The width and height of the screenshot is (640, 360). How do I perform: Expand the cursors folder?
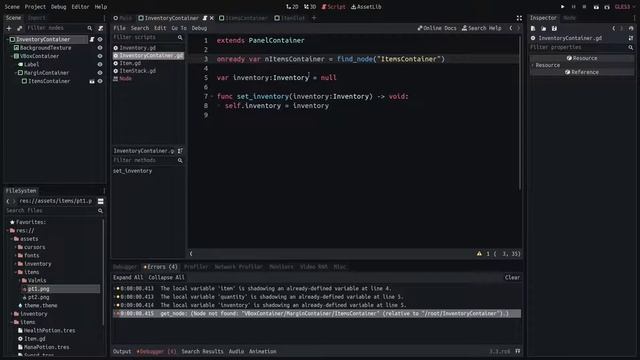point(16,247)
